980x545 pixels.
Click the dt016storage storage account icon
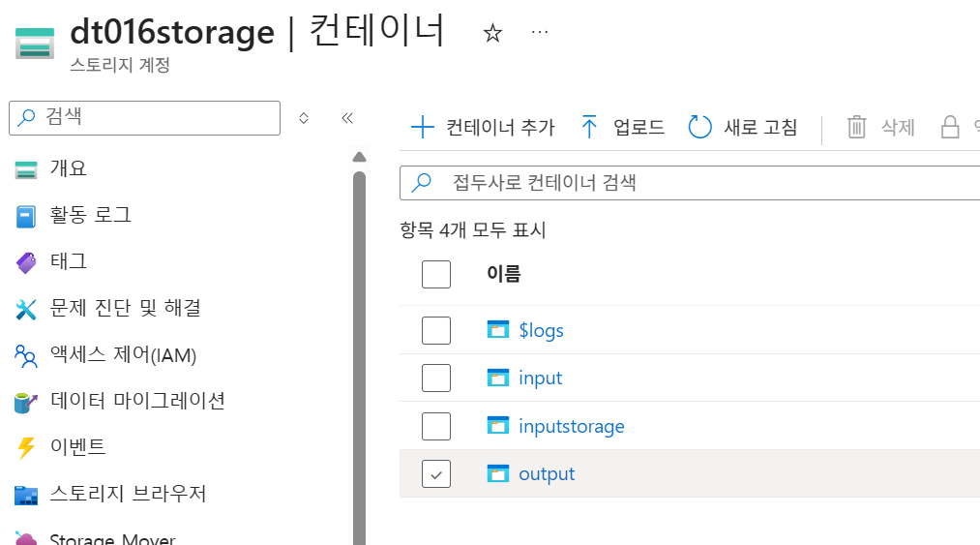pyautogui.click(x=35, y=44)
